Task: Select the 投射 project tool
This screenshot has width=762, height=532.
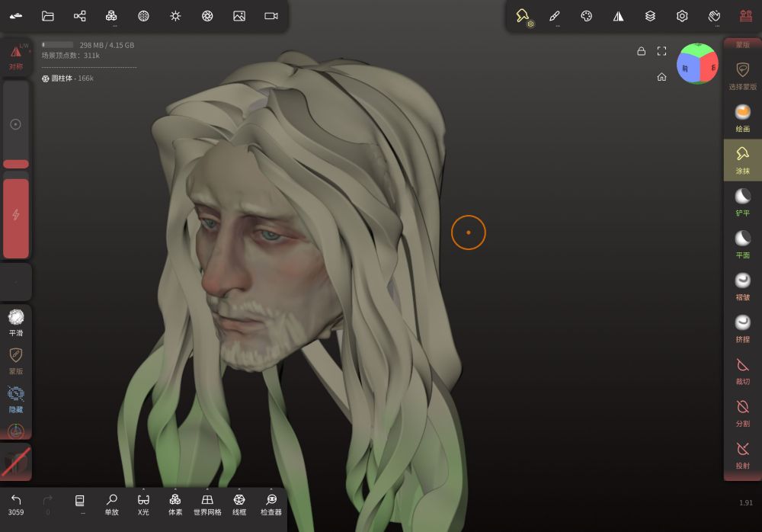Action: pos(742,455)
